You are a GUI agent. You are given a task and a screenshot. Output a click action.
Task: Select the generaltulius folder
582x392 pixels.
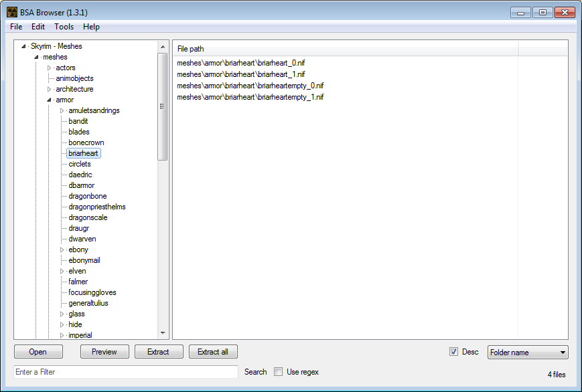point(88,303)
